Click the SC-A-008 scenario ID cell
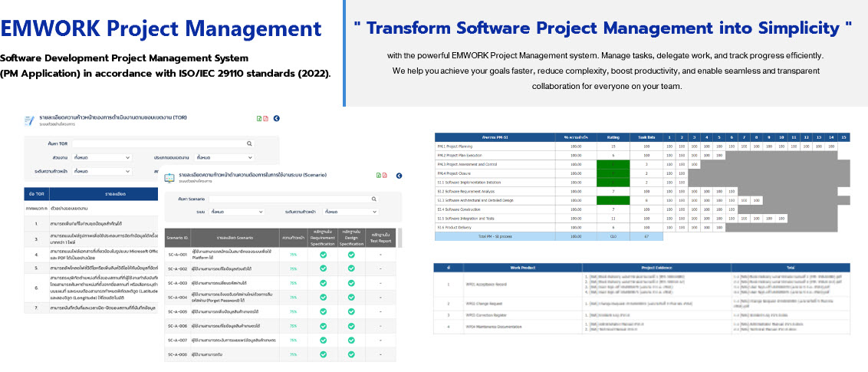868x372 pixels. pos(178,354)
